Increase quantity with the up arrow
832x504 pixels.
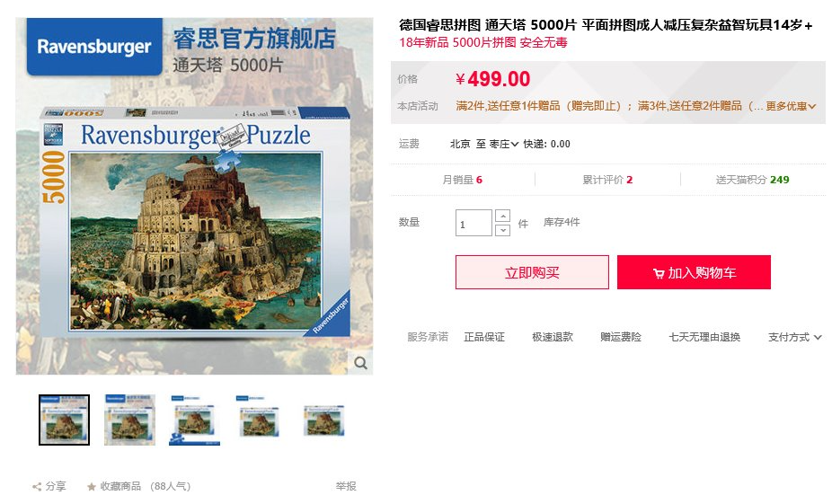[x=502, y=216]
